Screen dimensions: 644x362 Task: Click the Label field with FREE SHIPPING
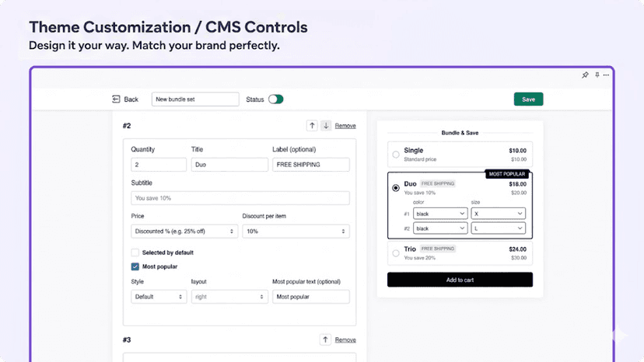[x=311, y=164]
